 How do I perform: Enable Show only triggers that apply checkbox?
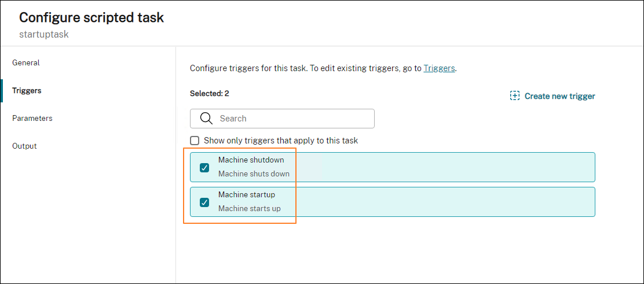pyautogui.click(x=195, y=141)
